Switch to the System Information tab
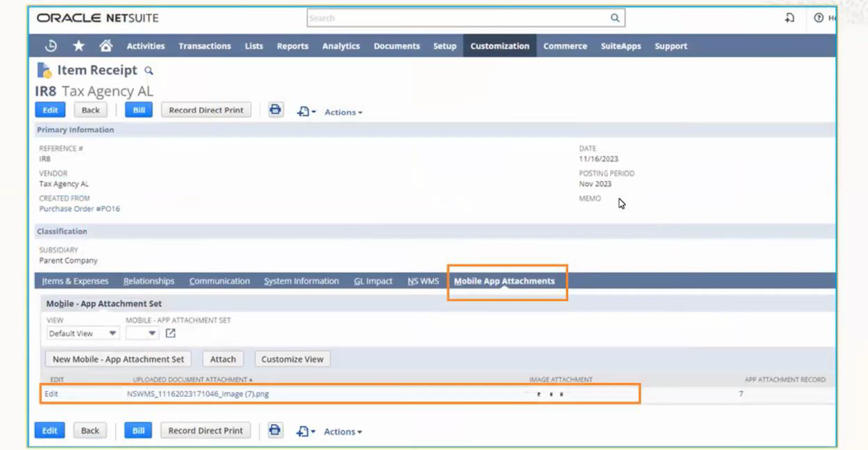Screen dimensions: 868x450 (301, 281)
